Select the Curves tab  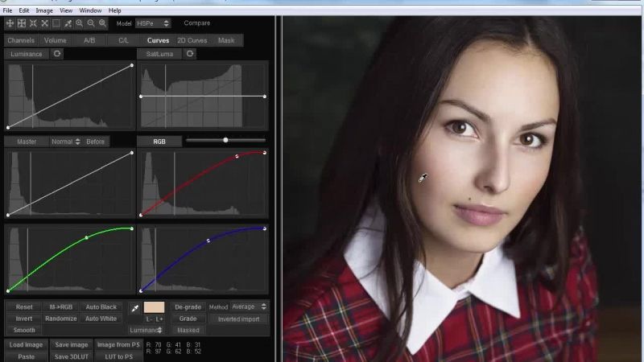[158, 40]
